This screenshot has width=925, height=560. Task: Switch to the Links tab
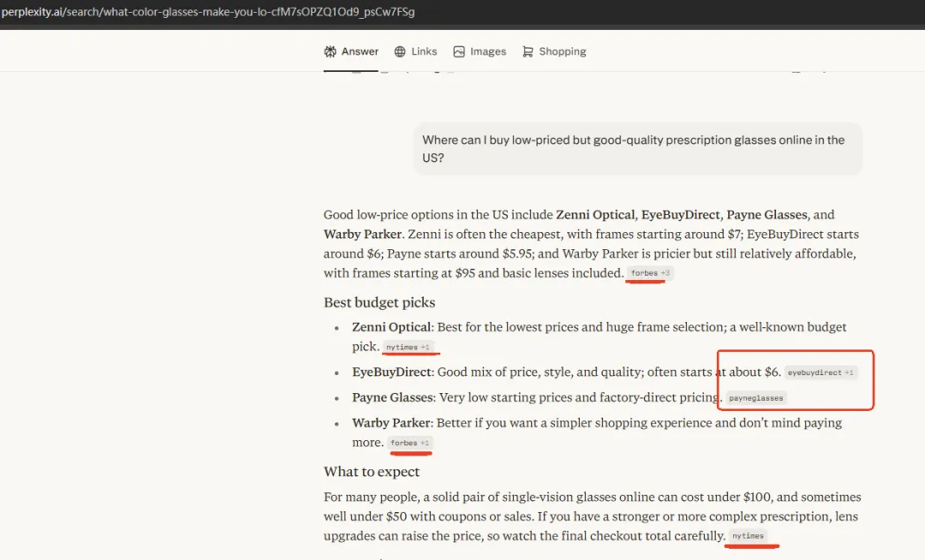(416, 51)
